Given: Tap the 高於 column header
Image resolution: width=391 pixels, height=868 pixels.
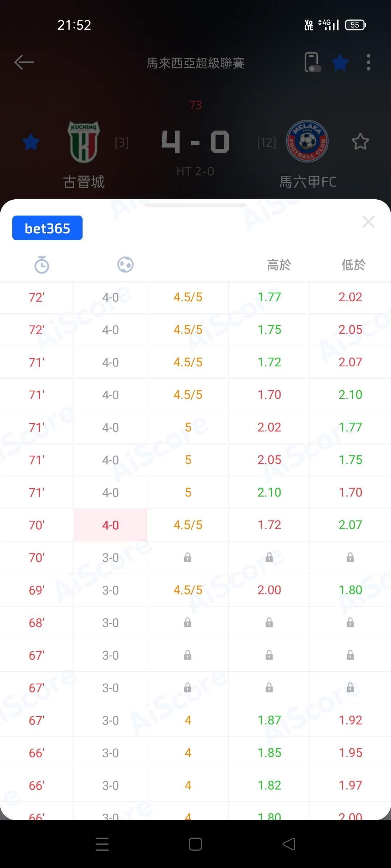Looking at the screenshot, I should click(x=279, y=265).
